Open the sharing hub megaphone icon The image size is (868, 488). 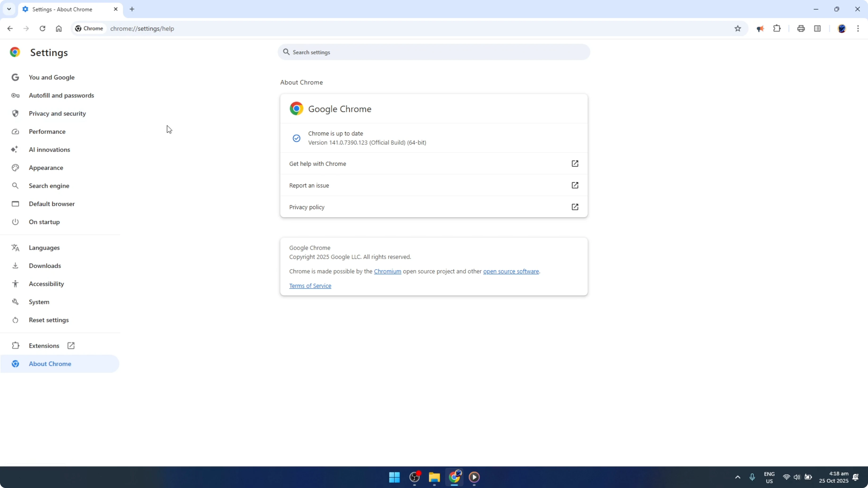click(x=760, y=28)
